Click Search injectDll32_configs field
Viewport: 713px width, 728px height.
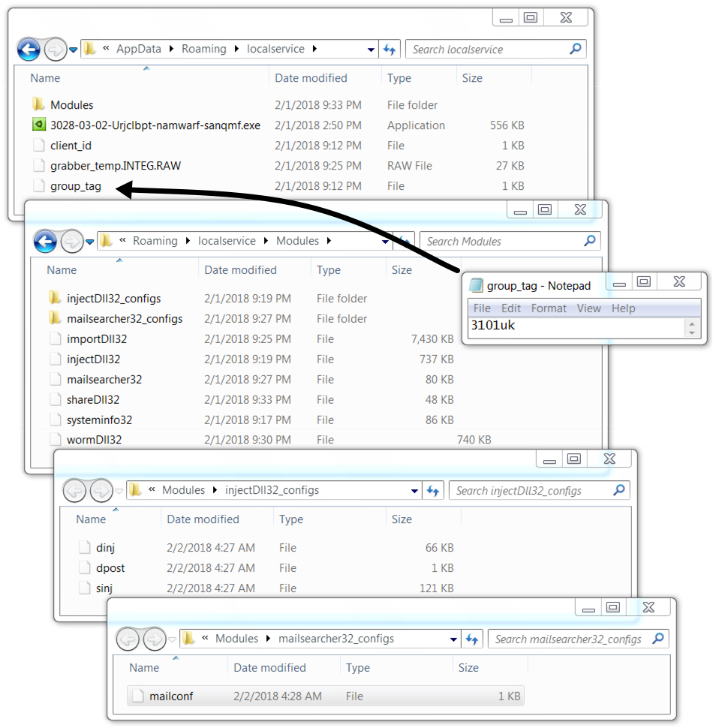540,491
